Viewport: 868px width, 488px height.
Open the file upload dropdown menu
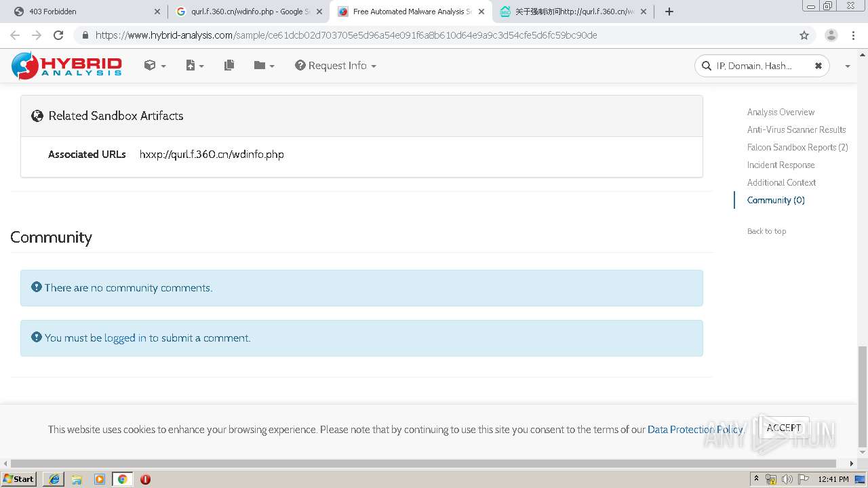(x=195, y=65)
